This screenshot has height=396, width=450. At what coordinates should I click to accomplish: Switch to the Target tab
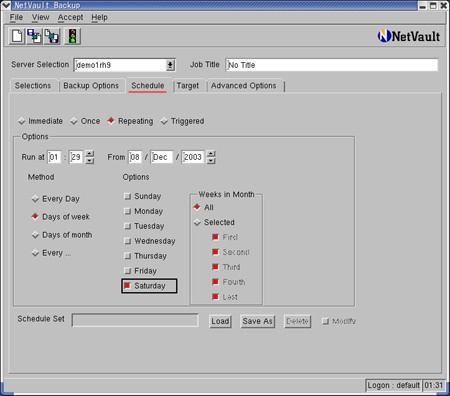pos(188,86)
